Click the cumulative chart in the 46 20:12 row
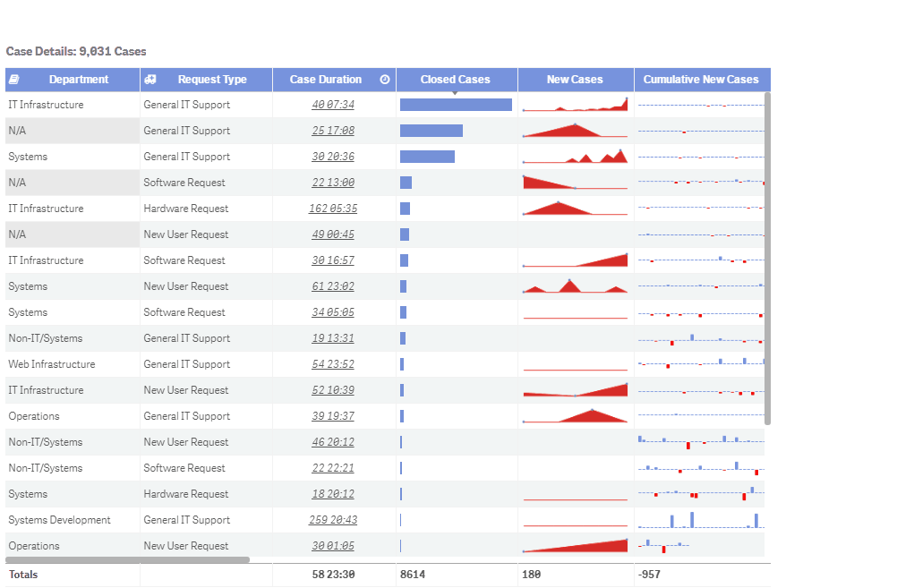Viewport: 914px width, 588px height. 701,442
